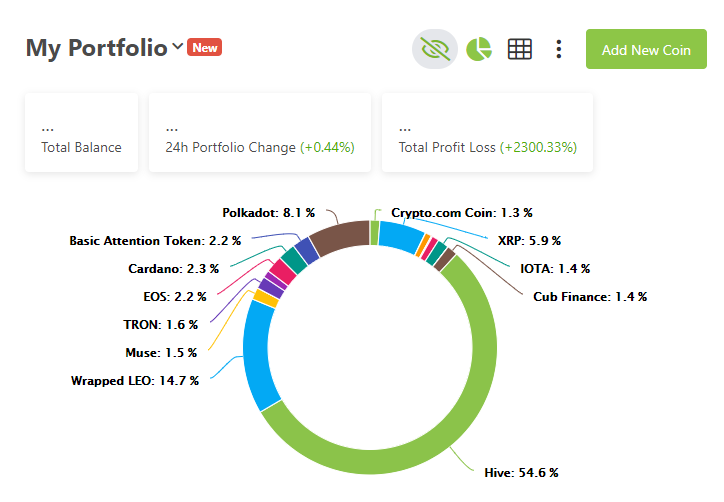This screenshot has width=724, height=502.
Task: Select the Total Profit Loss card
Action: tap(488, 133)
